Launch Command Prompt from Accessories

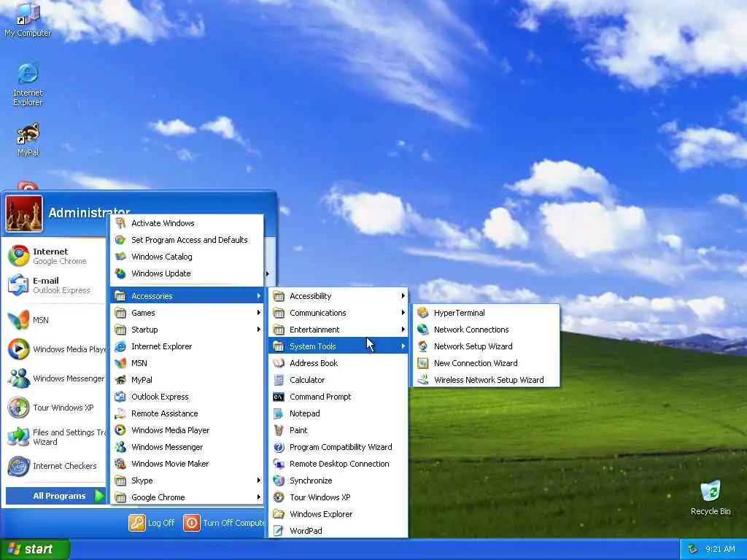338,397
